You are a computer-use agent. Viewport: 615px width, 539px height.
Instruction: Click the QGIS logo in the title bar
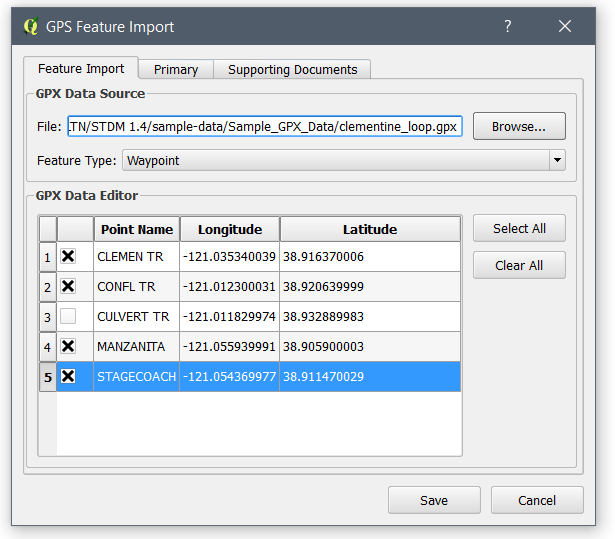(x=31, y=27)
